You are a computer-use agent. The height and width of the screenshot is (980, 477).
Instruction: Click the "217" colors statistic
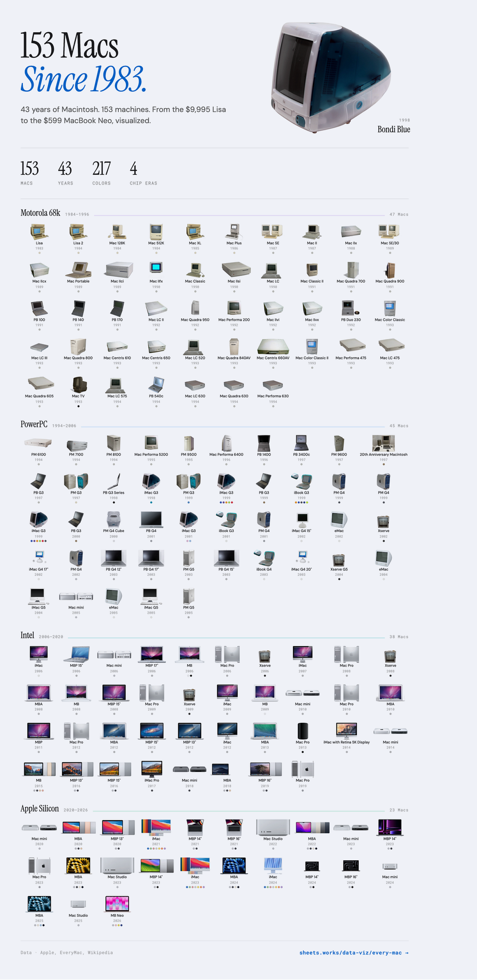pyautogui.click(x=102, y=169)
